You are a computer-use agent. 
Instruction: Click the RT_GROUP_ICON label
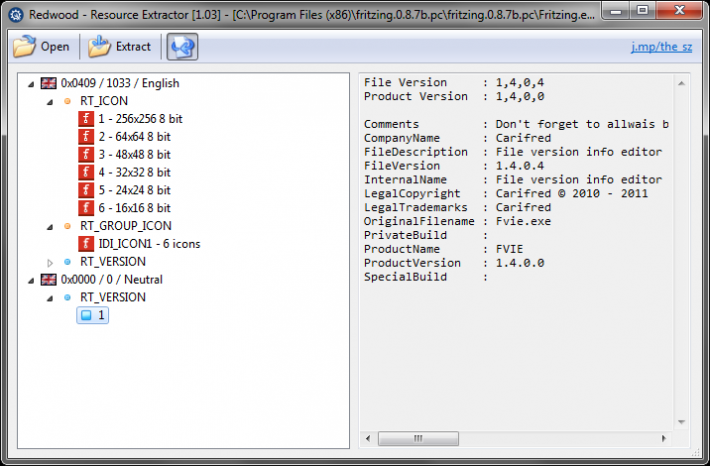[126, 226]
